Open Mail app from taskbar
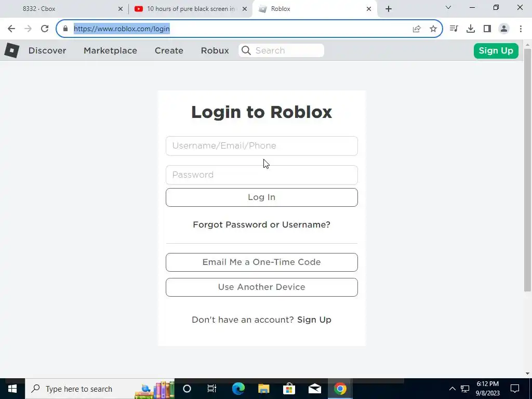Screen dimensions: 532x399 click(x=314, y=389)
